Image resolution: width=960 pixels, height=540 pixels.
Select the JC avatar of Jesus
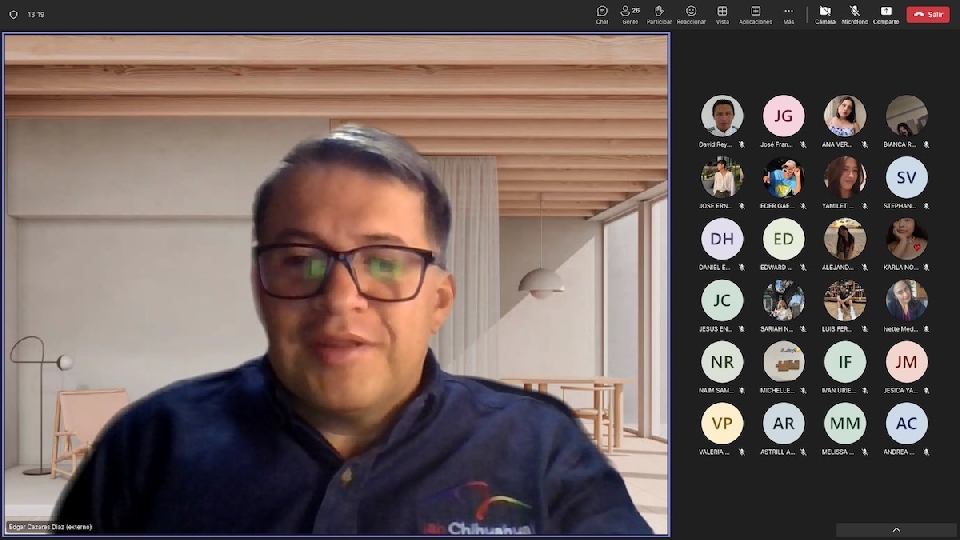(722, 300)
